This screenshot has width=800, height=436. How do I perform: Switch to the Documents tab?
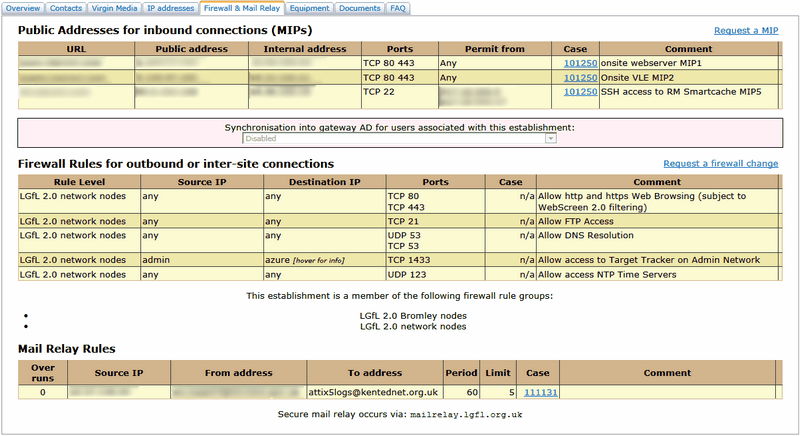click(360, 8)
